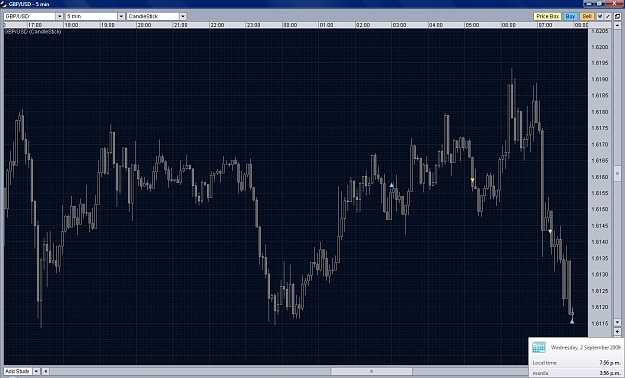Select the line drawing tool icon

(607, 16)
